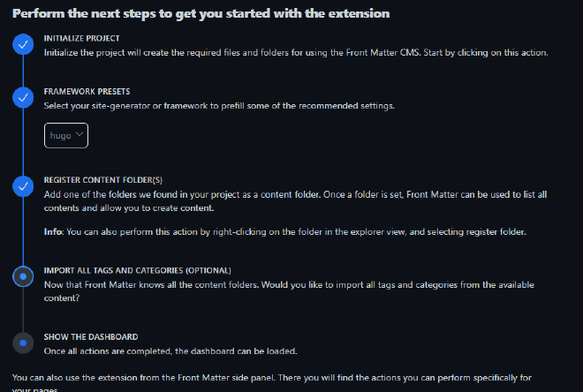Click the INITIALIZE PROJECT step title
This screenshot has height=392, width=583.
82,39
